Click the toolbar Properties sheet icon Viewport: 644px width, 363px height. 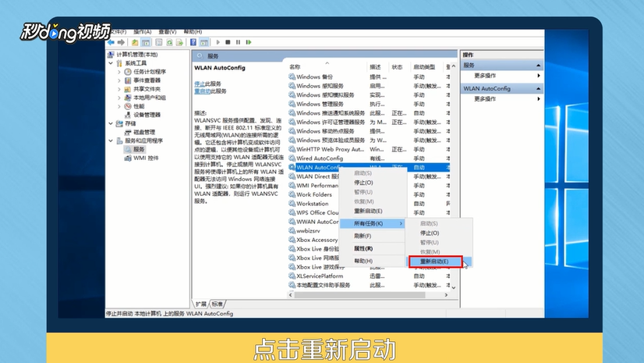159,42
